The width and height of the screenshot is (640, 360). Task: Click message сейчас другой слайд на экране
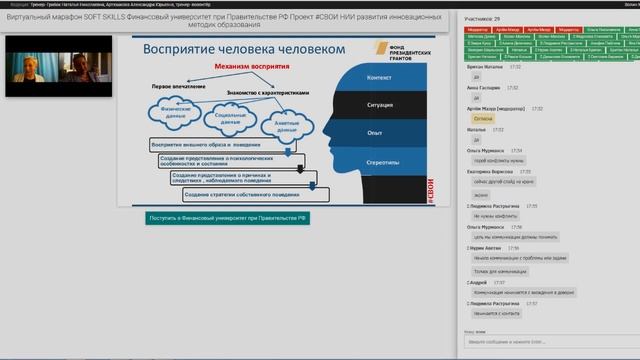coord(503,182)
